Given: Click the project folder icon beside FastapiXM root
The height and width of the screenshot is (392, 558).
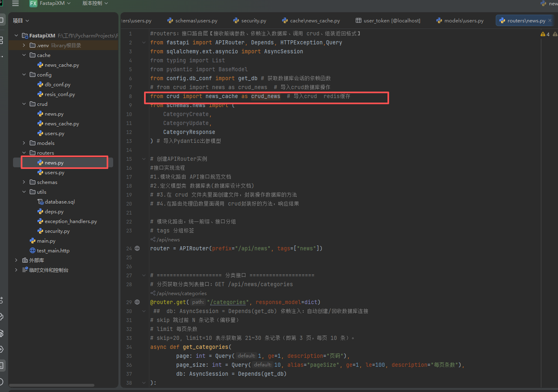Looking at the screenshot, I should click(25, 36).
